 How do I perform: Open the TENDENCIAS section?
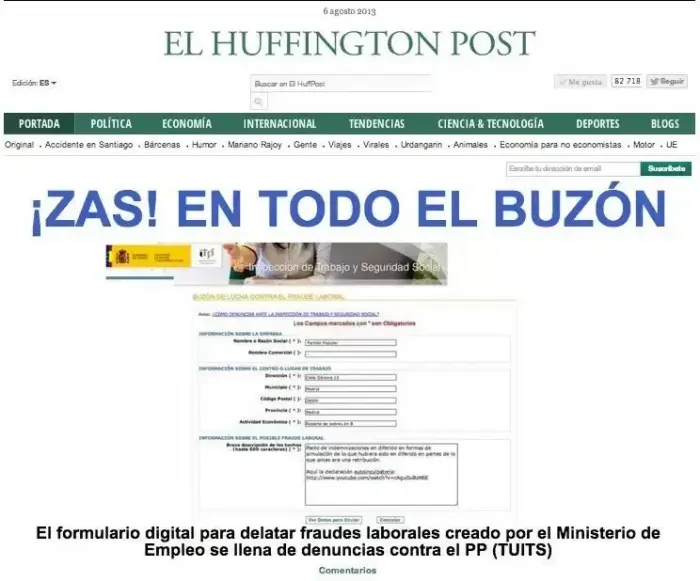(376, 124)
